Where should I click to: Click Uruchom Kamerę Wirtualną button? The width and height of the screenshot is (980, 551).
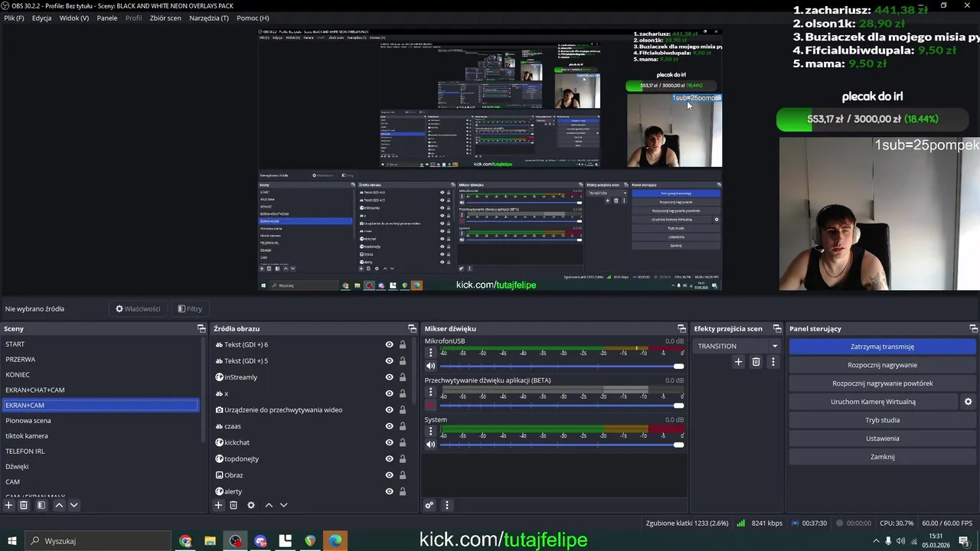click(x=873, y=402)
